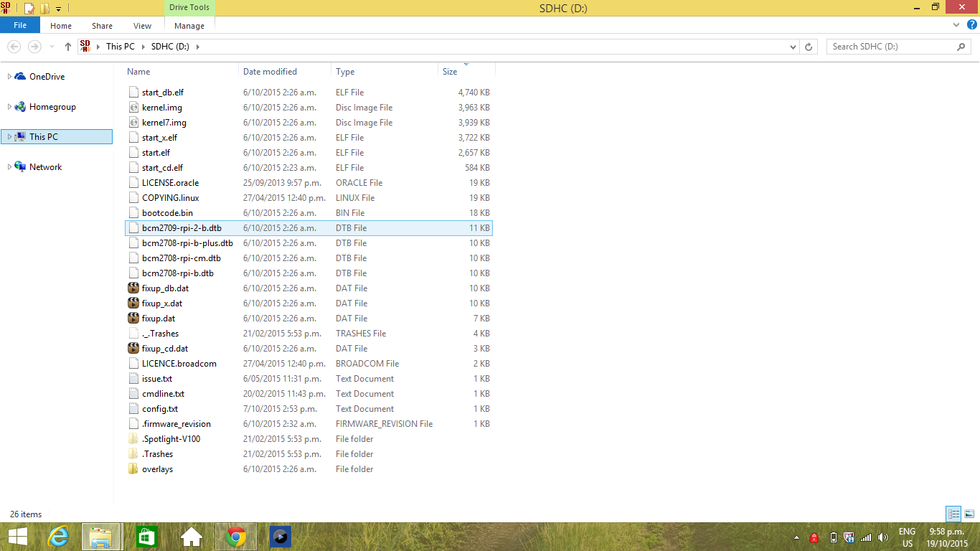980x551 pixels.
Task: Select the Drive Tools contextual tab header
Action: click(189, 8)
